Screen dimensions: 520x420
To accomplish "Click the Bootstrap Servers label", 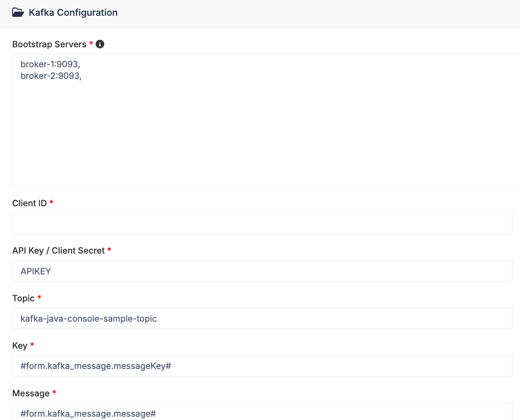I will click(x=49, y=44).
